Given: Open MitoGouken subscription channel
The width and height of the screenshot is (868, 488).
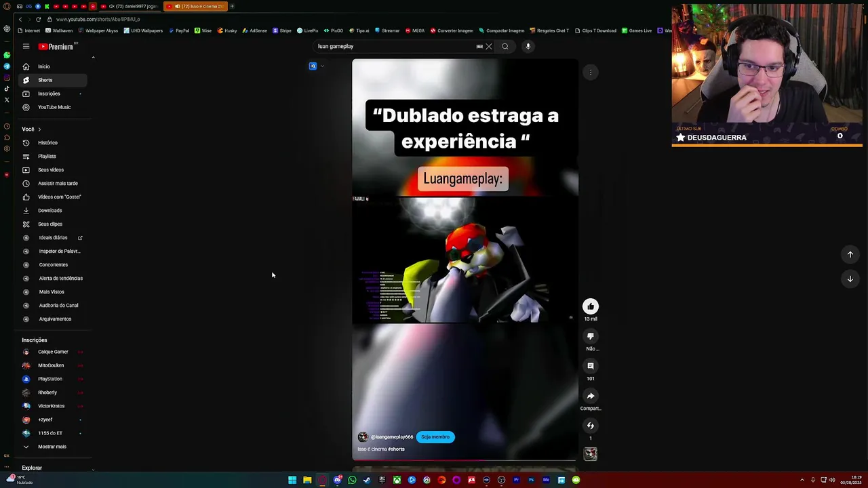Looking at the screenshot, I should point(53,365).
